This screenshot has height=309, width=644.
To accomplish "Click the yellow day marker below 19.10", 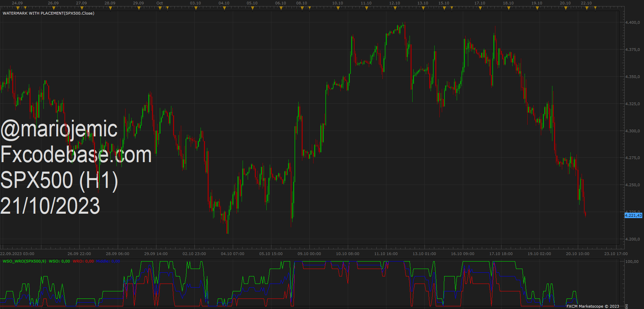I will 537,8.
